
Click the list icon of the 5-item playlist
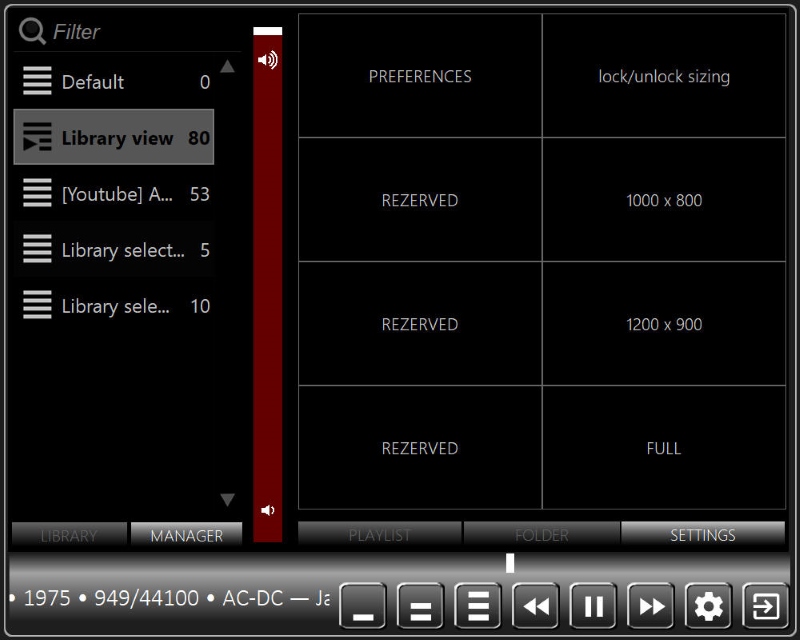37,249
